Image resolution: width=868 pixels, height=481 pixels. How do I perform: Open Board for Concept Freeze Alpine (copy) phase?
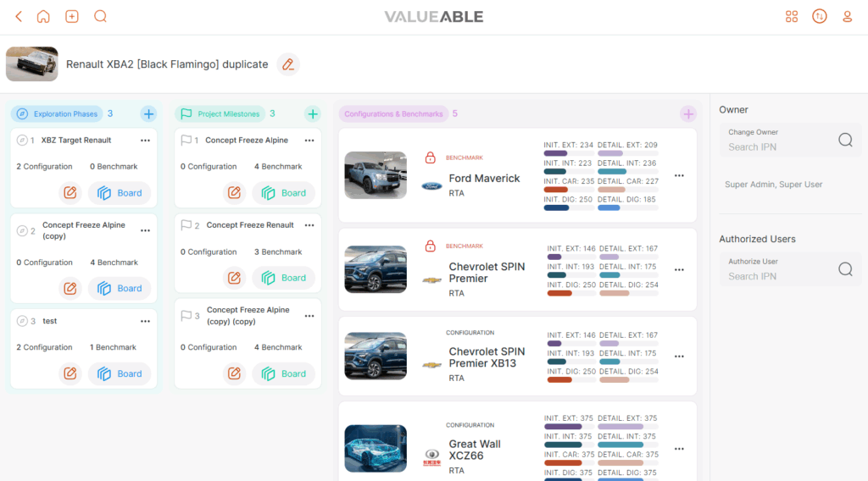tap(120, 288)
